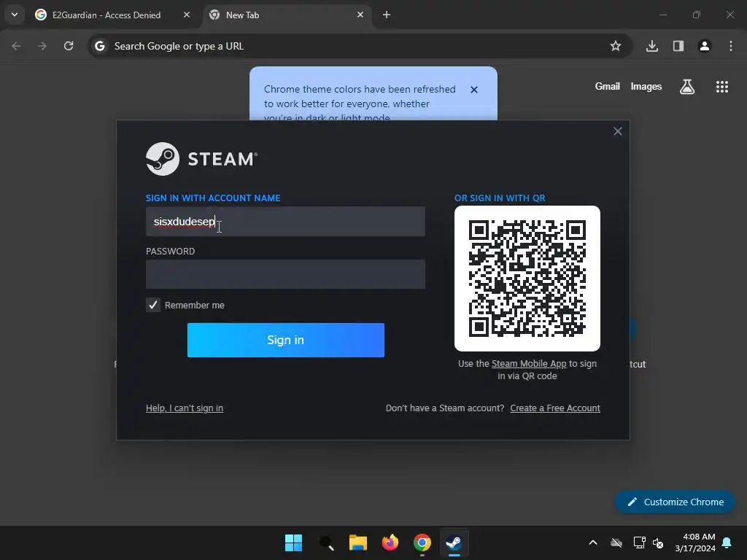
Task: Toggle the Chrome side panel icon
Action: (x=678, y=46)
